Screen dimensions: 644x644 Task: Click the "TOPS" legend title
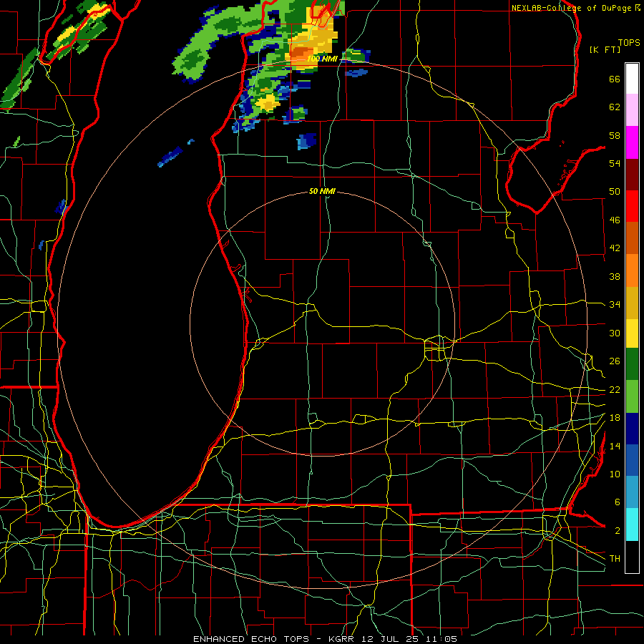tap(629, 42)
